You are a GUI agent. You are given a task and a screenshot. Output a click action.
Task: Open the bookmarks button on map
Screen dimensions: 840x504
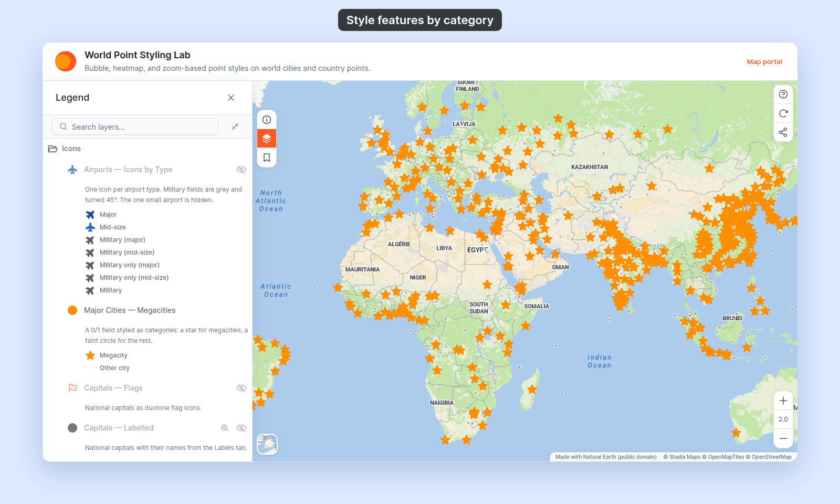point(267,157)
